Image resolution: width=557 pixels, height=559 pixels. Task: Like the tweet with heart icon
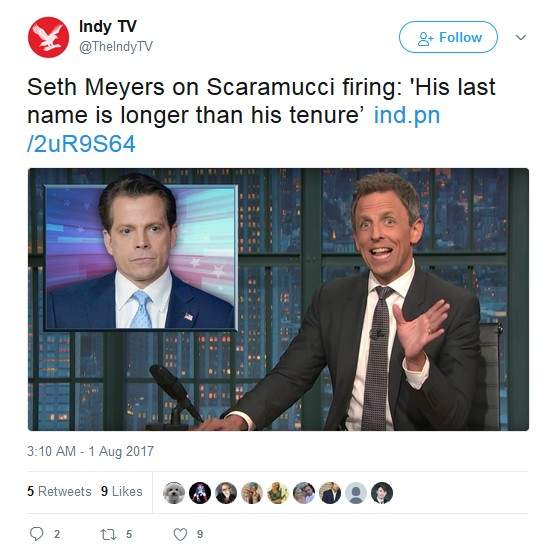180,534
